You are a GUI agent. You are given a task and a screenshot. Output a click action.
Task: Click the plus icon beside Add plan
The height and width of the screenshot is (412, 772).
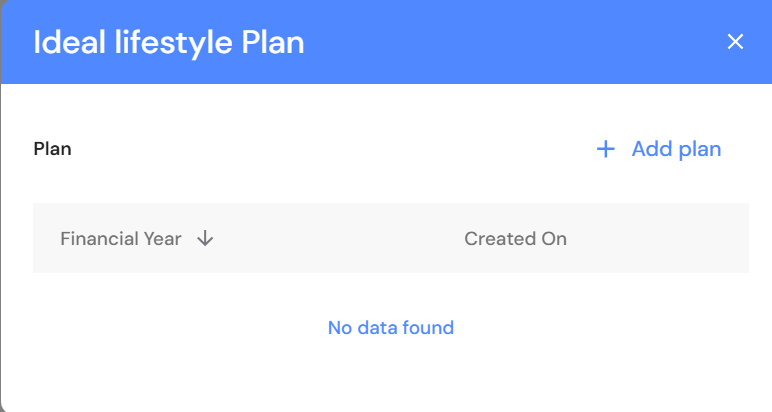click(x=605, y=149)
